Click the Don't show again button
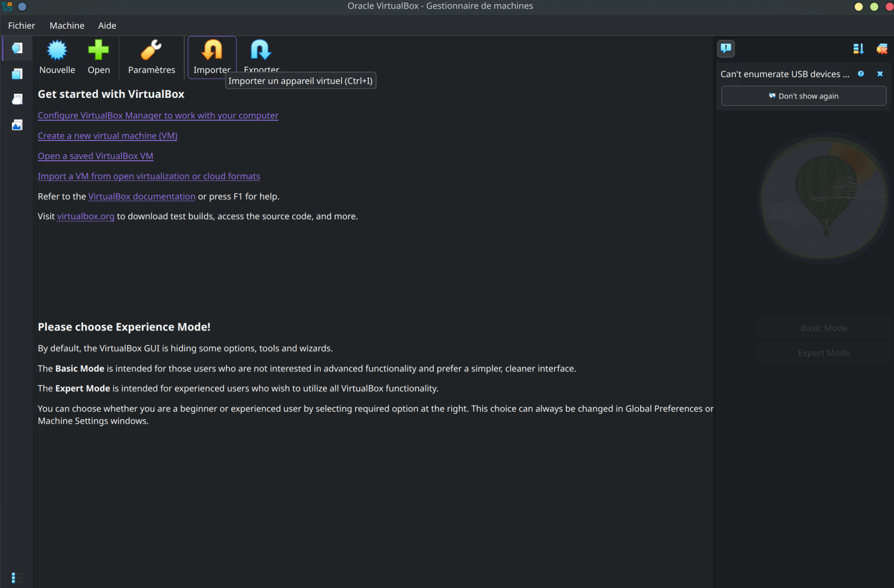This screenshot has width=894, height=588. coord(803,96)
